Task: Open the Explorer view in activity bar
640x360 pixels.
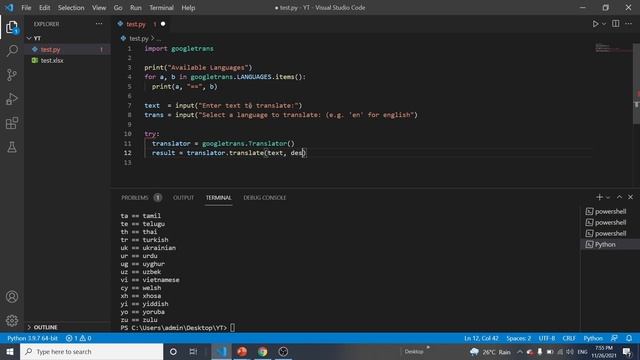Action: (x=12, y=27)
